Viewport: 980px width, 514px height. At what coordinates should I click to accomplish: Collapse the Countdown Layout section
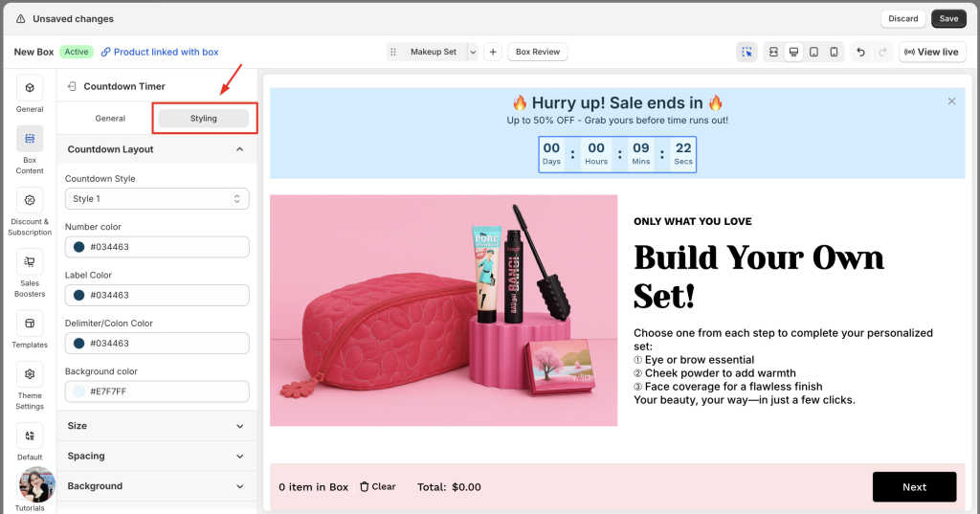click(239, 149)
